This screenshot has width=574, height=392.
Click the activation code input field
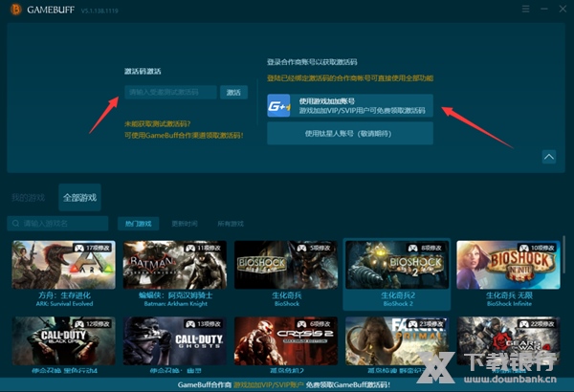[x=170, y=92]
